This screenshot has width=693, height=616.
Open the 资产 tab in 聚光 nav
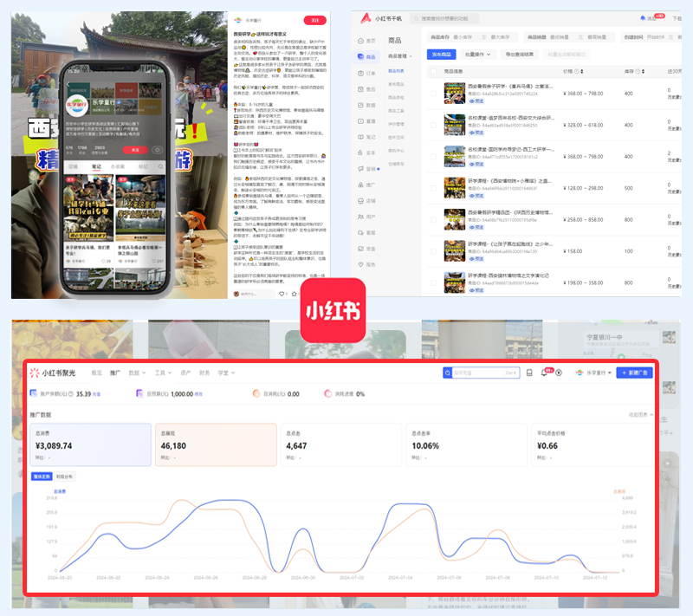click(x=185, y=373)
